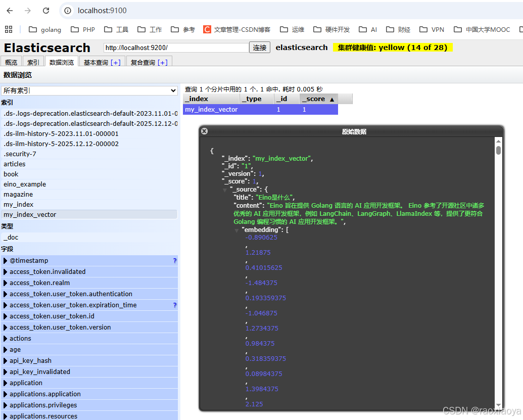Select the book index
This screenshot has width=523, height=420.
[89, 174]
